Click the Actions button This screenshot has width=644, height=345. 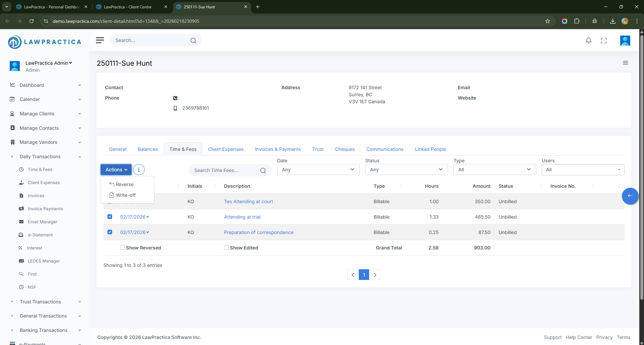point(116,170)
